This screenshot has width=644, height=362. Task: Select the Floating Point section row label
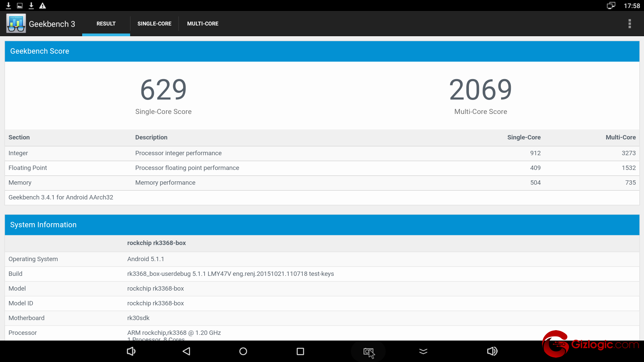(x=28, y=168)
